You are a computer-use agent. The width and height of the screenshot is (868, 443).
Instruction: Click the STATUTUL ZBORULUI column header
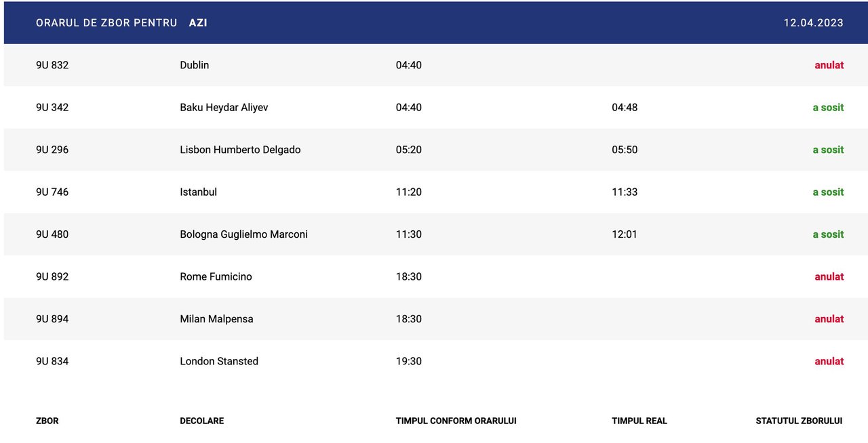tap(799, 421)
